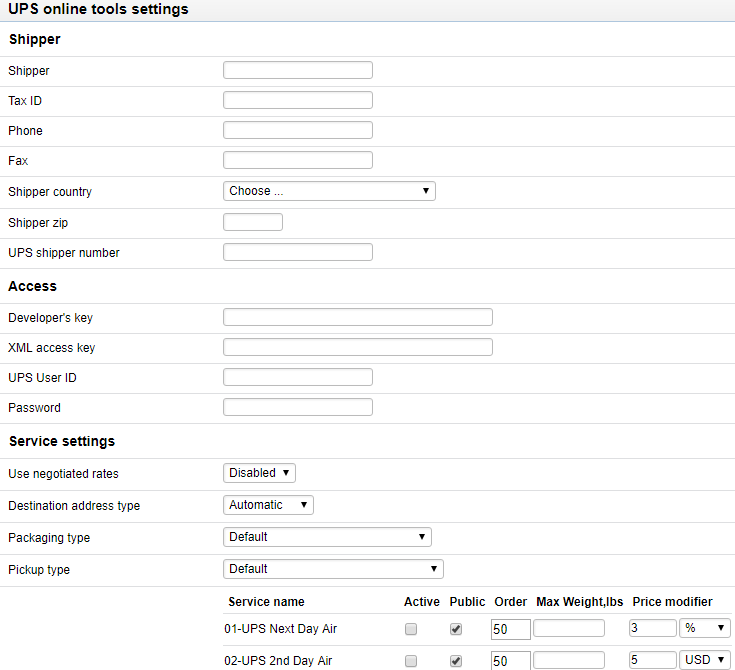Click the '01-UPS Next Day Air' service name

pyautogui.click(x=280, y=629)
